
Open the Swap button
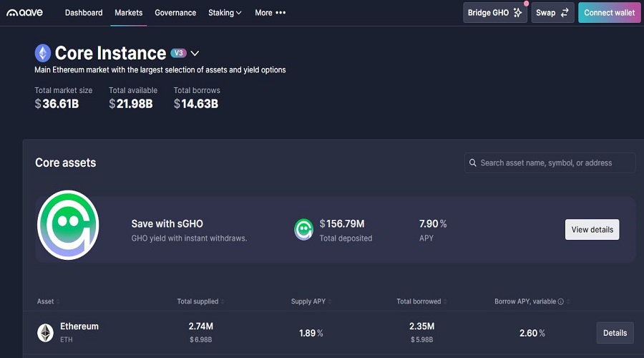[552, 13]
